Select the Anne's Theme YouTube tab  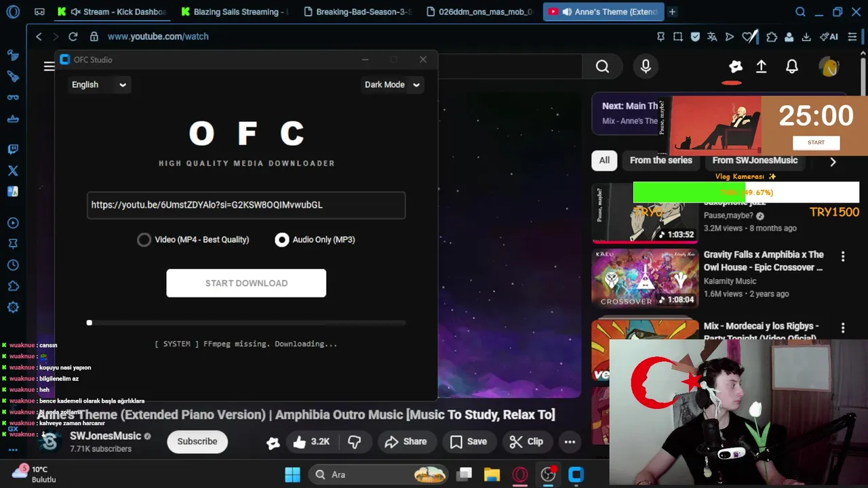[x=604, y=12]
